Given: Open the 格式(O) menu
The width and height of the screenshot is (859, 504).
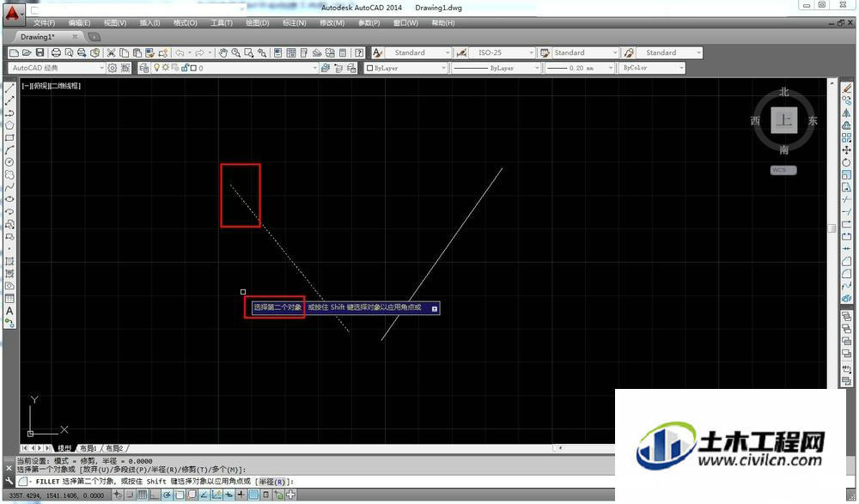Looking at the screenshot, I should [186, 23].
